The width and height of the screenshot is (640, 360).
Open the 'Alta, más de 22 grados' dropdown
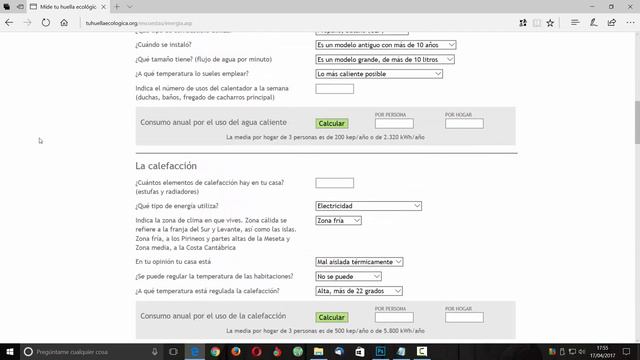[359, 291]
